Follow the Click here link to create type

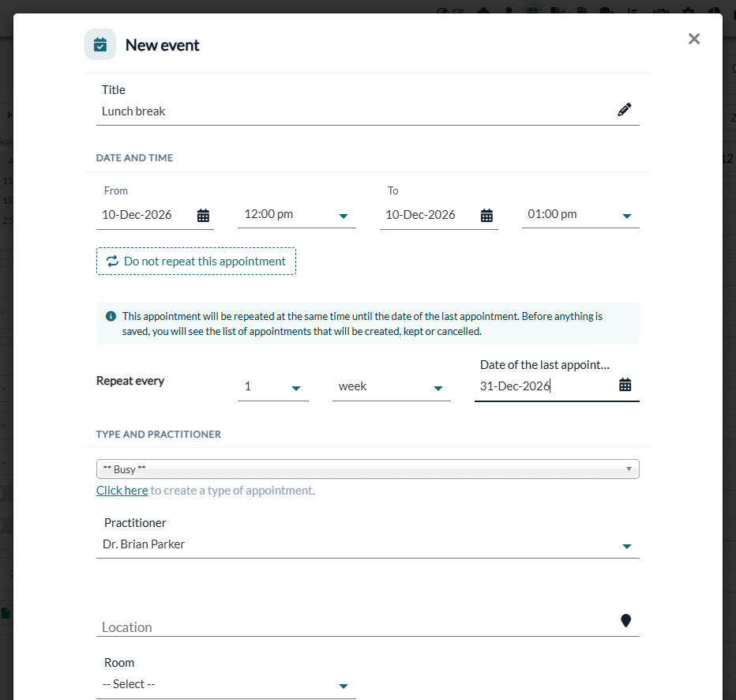[122, 491]
